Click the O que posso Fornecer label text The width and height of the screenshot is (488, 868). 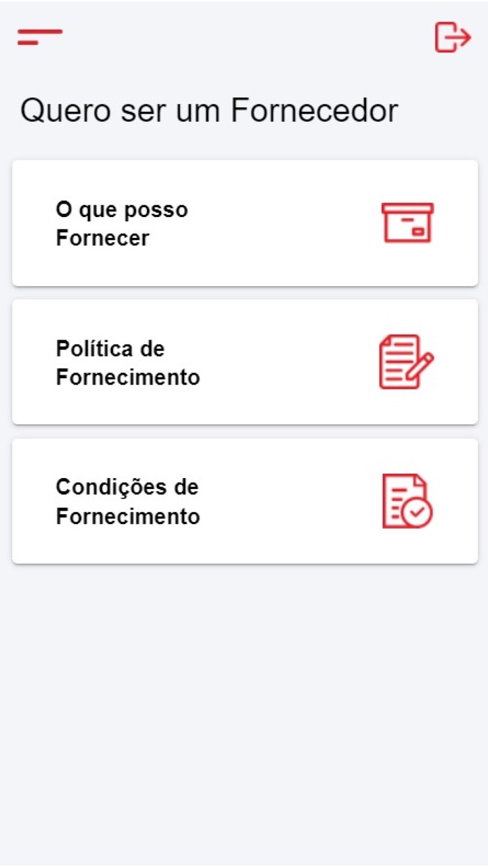(121, 223)
